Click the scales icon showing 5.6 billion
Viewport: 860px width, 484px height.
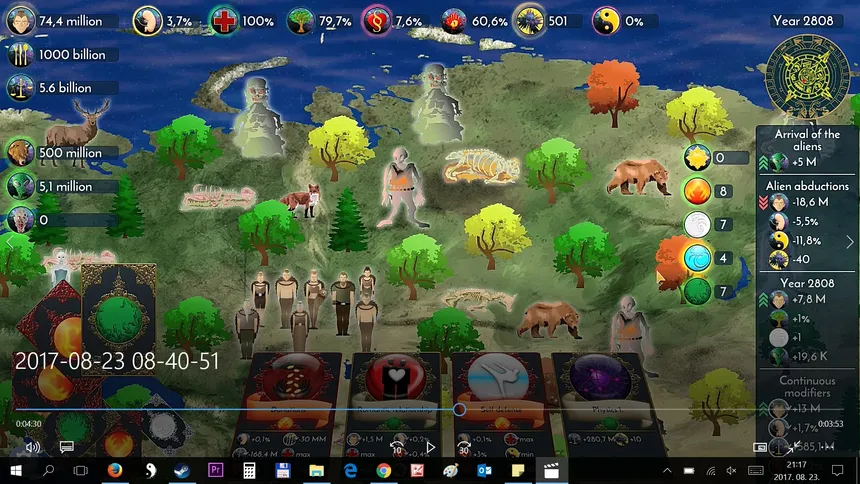[20, 88]
